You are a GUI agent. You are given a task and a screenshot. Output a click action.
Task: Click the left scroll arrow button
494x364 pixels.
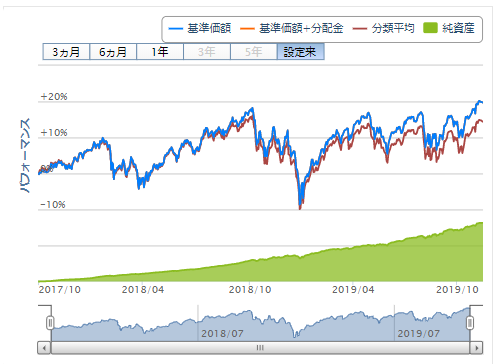click(44, 348)
